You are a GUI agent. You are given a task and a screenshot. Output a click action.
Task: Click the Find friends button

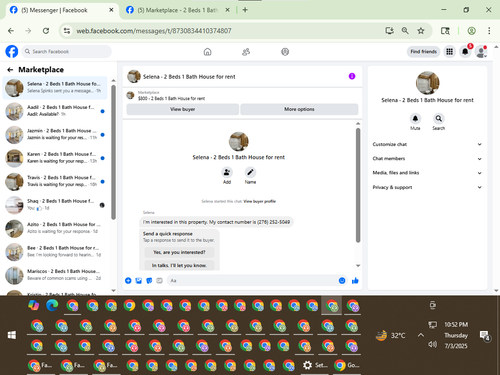click(x=423, y=52)
